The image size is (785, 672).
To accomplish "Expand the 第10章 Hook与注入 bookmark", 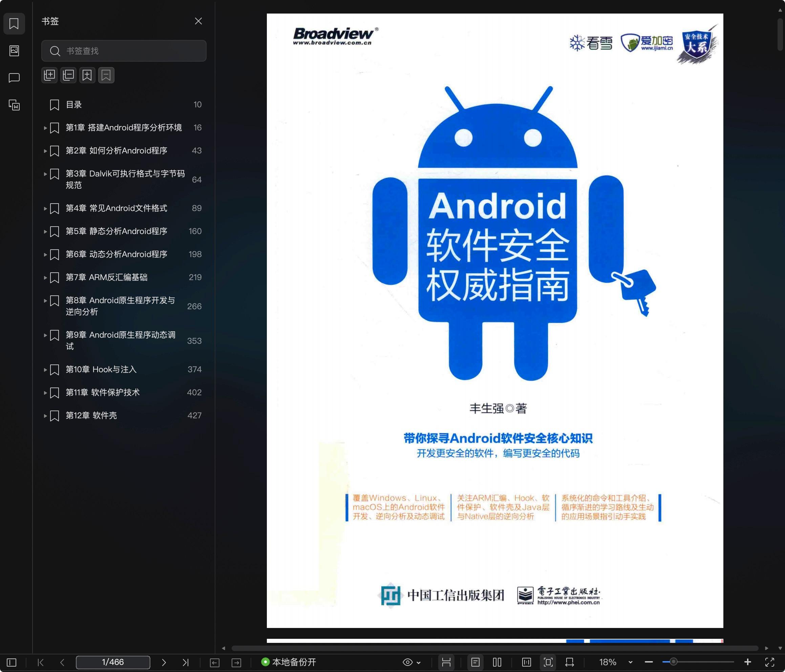I will 45,370.
